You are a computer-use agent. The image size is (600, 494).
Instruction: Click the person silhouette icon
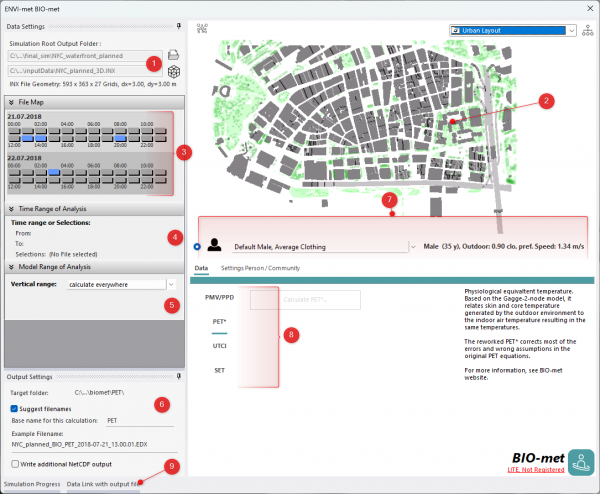click(216, 245)
